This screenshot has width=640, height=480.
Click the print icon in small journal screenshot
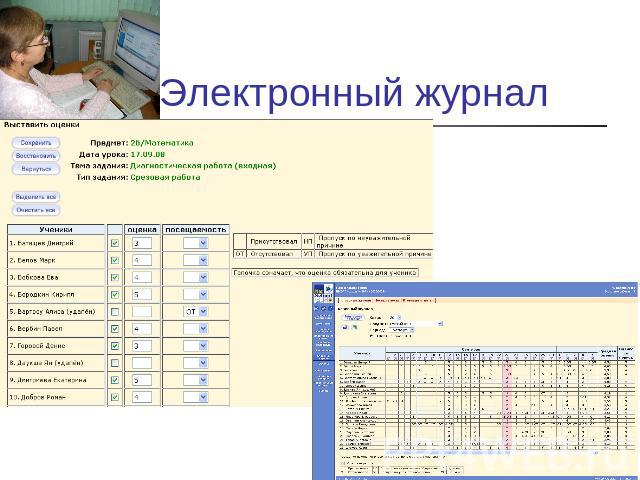pyautogui.click(x=345, y=327)
